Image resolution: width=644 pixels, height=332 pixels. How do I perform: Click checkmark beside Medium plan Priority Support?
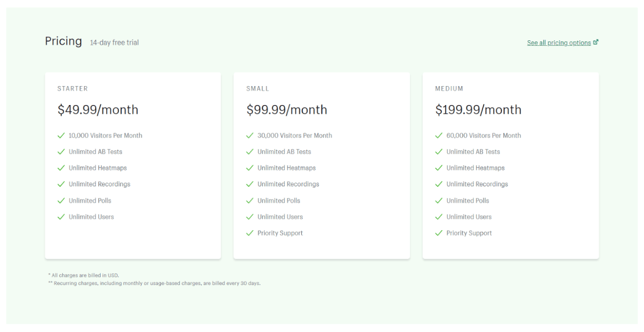439,233
